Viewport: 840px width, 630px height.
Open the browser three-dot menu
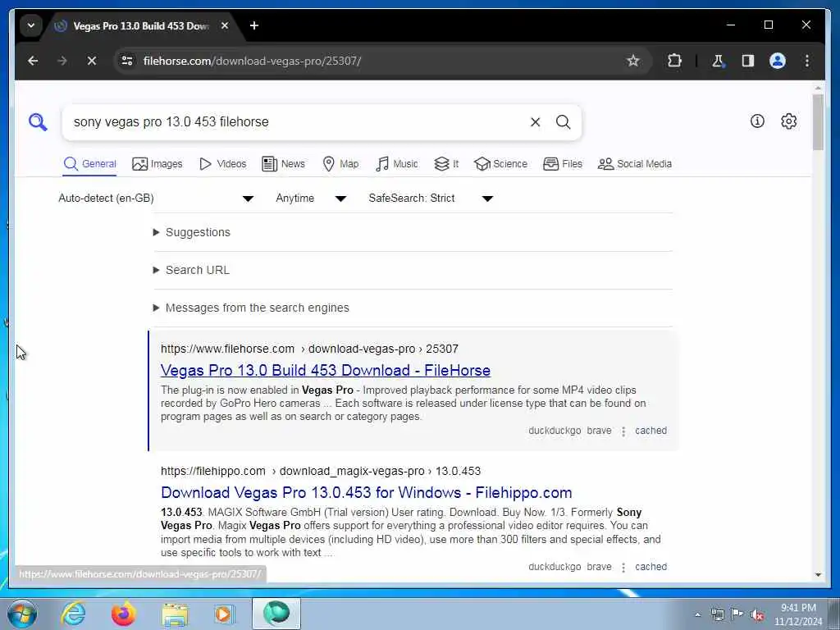pos(807,61)
